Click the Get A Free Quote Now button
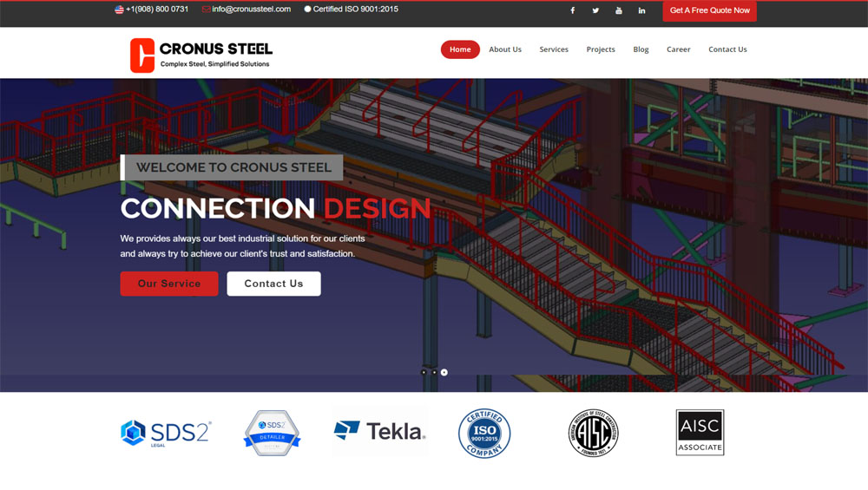The height and width of the screenshot is (490, 868). click(709, 10)
